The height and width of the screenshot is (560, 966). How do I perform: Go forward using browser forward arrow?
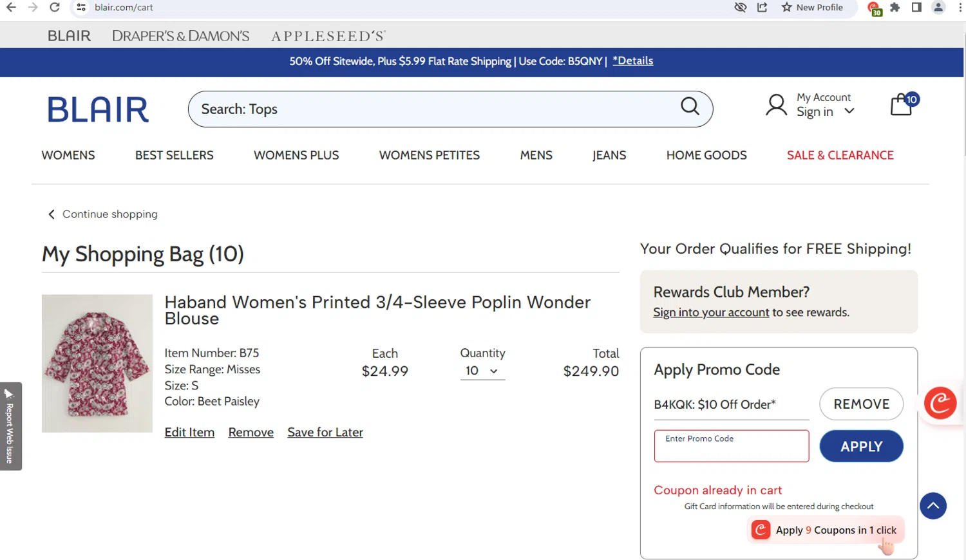click(33, 7)
